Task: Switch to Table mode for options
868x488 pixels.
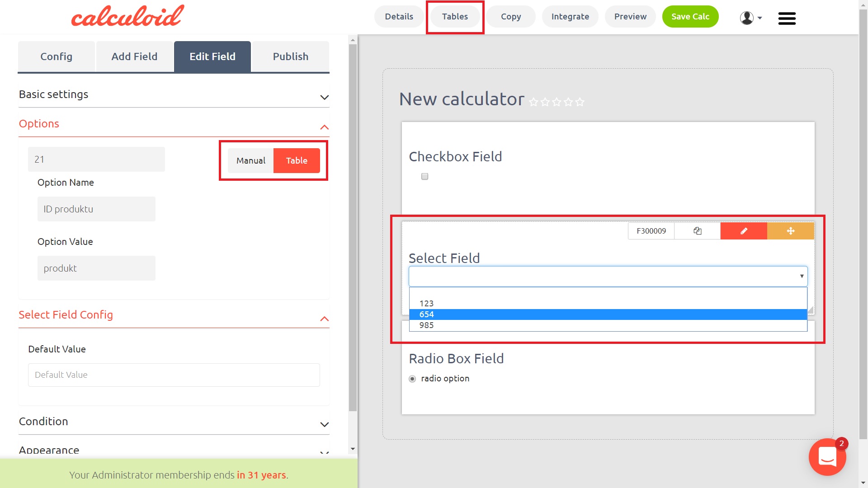Action: (296, 160)
